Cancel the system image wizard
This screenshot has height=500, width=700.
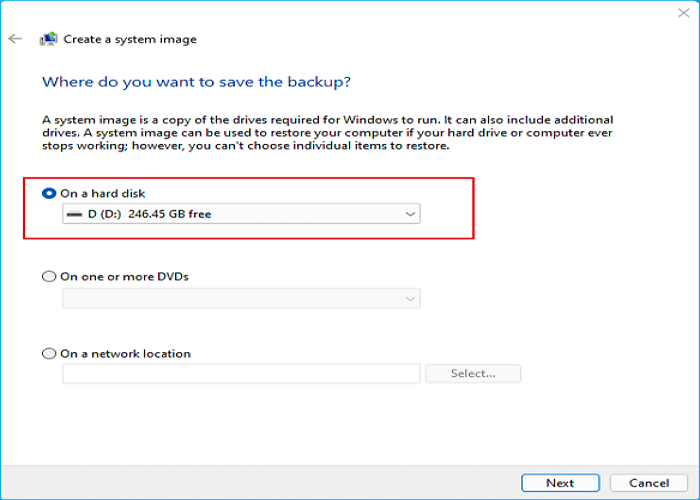click(x=649, y=483)
